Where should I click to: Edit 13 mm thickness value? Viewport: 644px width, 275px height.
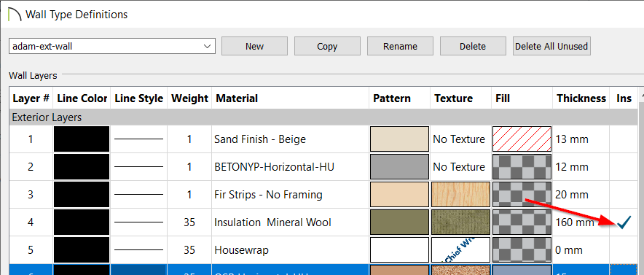coord(572,139)
